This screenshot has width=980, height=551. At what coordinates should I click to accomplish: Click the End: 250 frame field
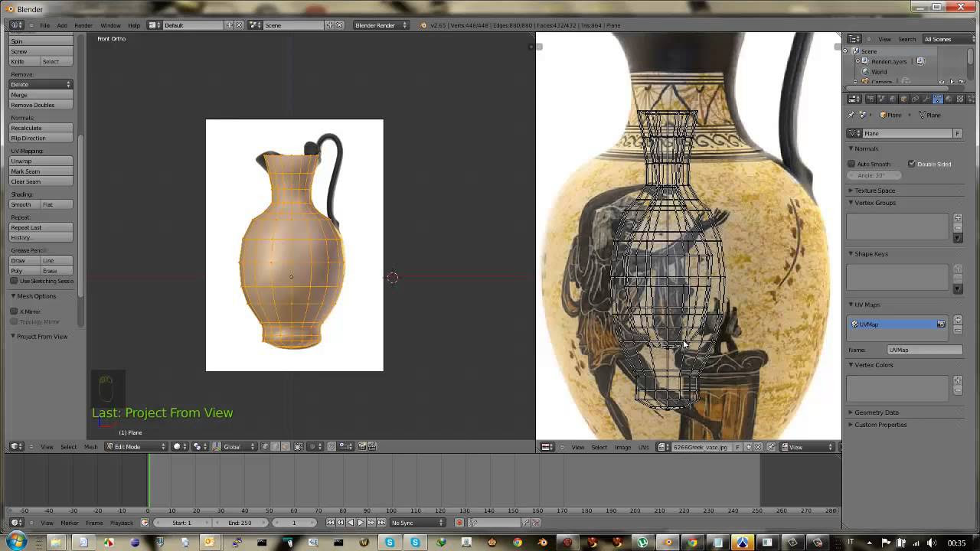240,523
